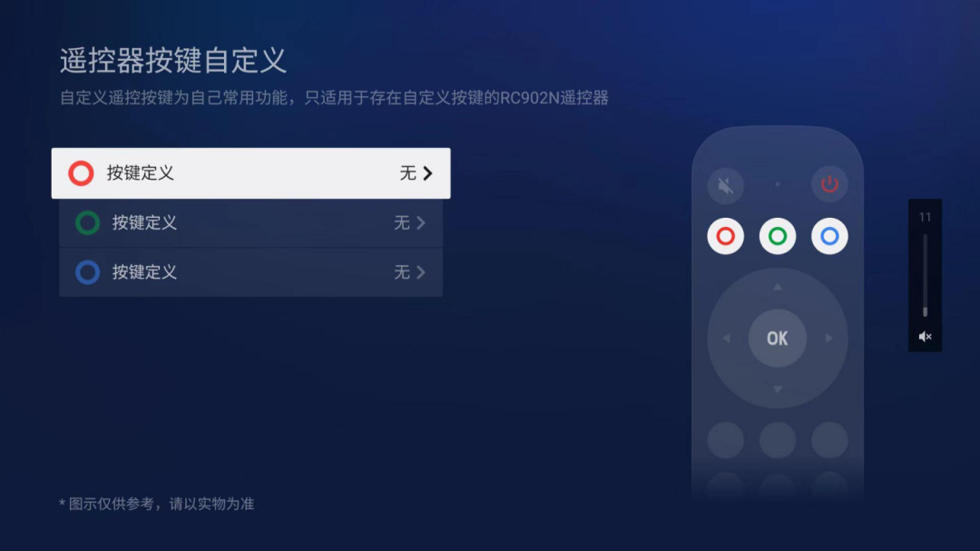Click the green circle icon in the list
Screen dimensions: 980x551
click(87, 222)
